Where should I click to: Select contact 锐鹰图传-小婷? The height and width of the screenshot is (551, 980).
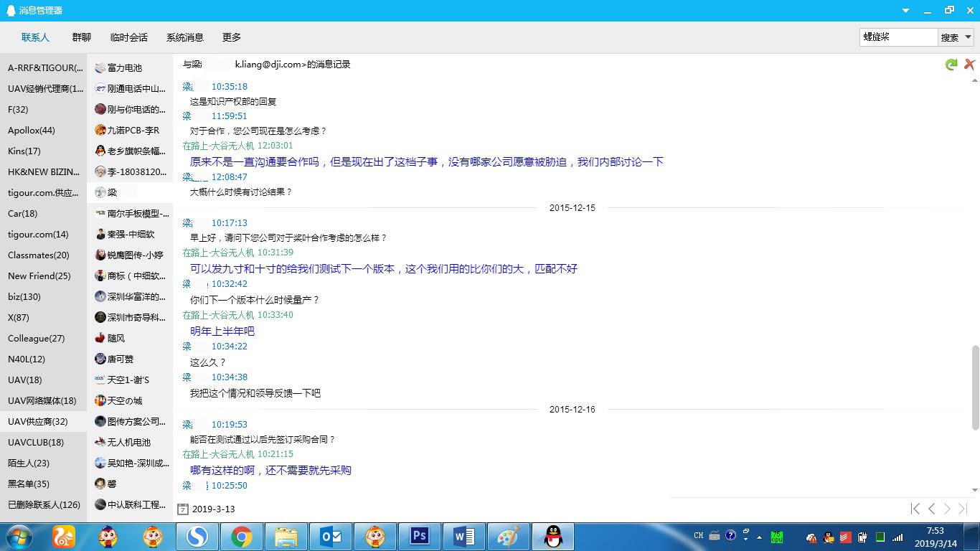(130, 255)
